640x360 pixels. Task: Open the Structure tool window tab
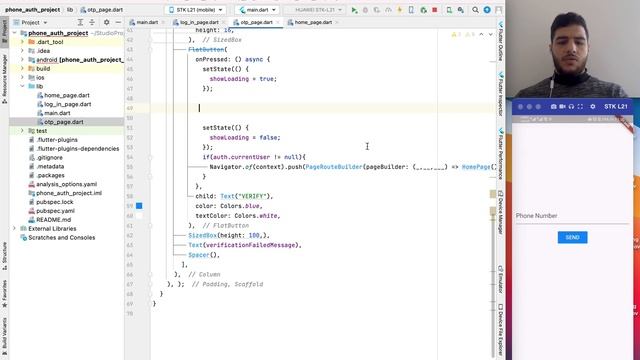(4, 256)
